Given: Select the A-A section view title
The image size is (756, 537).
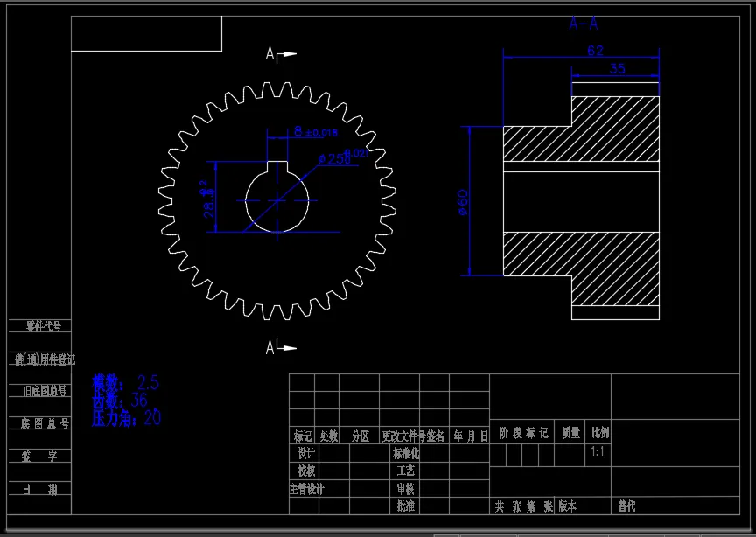Looking at the screenshot, I should tap(584, 23).
